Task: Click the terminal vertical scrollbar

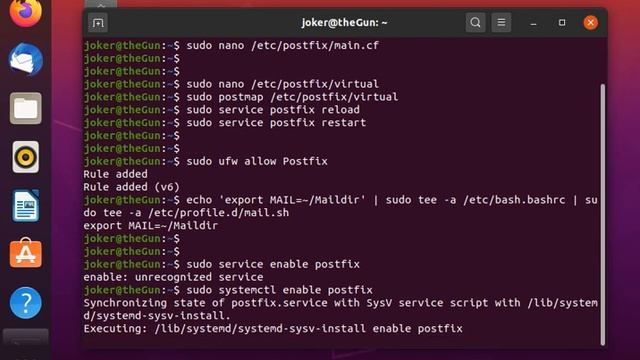Action: point(602,214)
